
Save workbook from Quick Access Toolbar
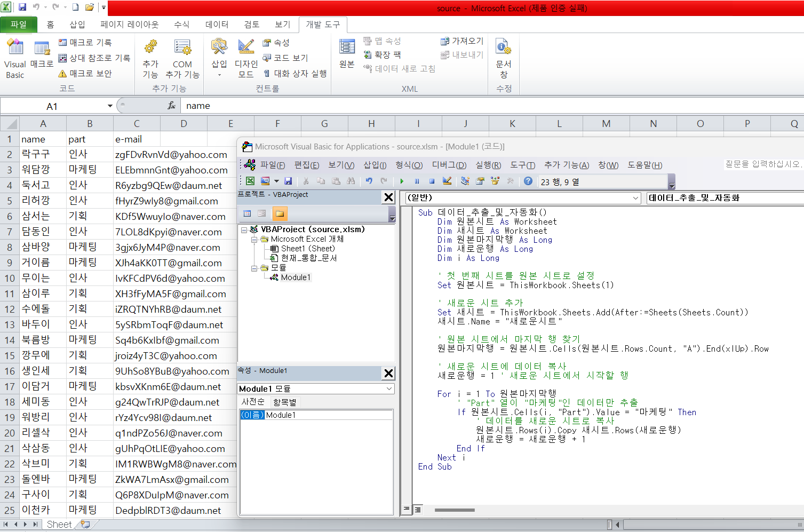pos(22,7)
